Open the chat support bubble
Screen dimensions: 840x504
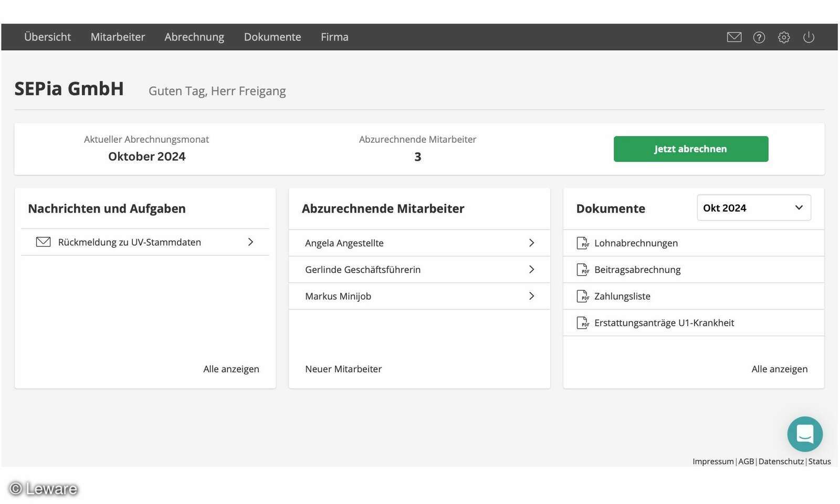click(x=804, y=434)
